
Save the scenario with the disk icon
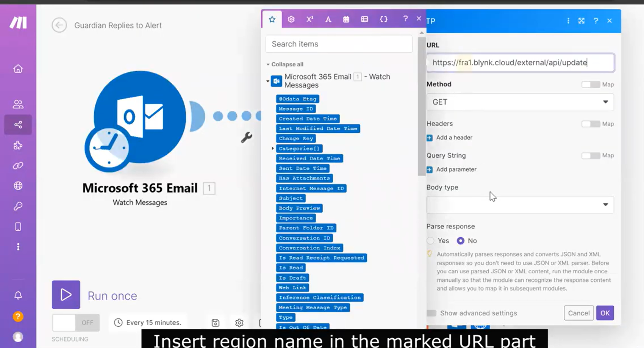[216, 323]
